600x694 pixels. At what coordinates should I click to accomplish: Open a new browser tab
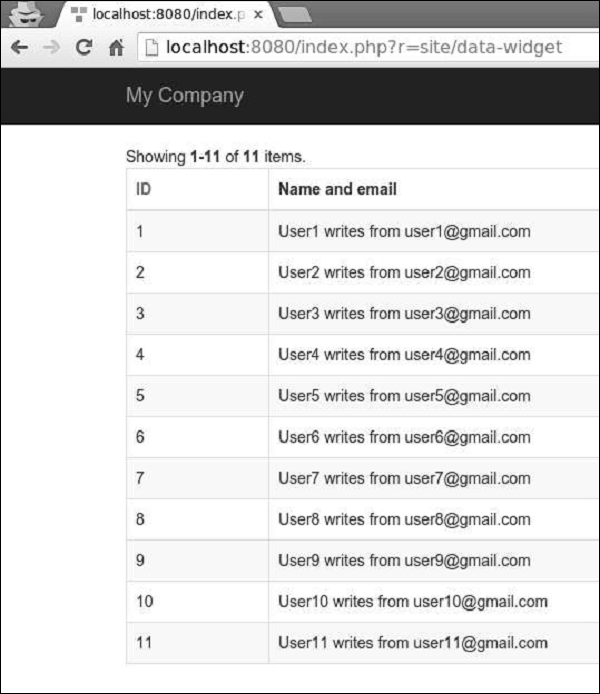296,15
